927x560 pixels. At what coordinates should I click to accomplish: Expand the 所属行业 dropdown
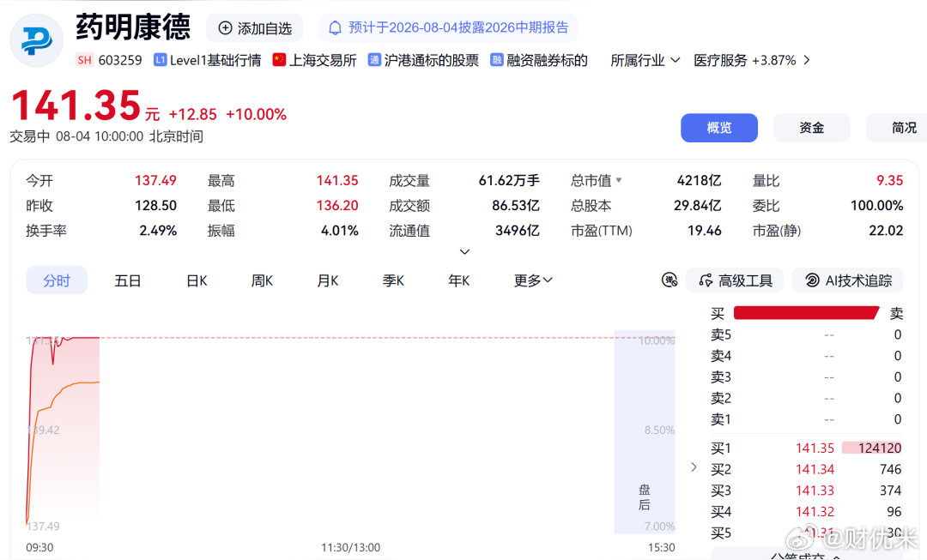point(645,60)
